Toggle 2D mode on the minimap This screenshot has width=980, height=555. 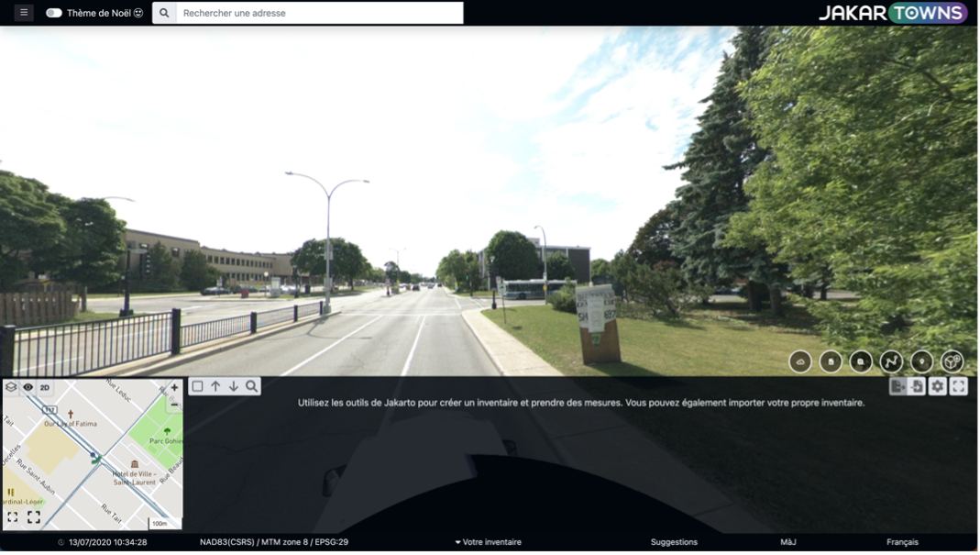(43, 386)
